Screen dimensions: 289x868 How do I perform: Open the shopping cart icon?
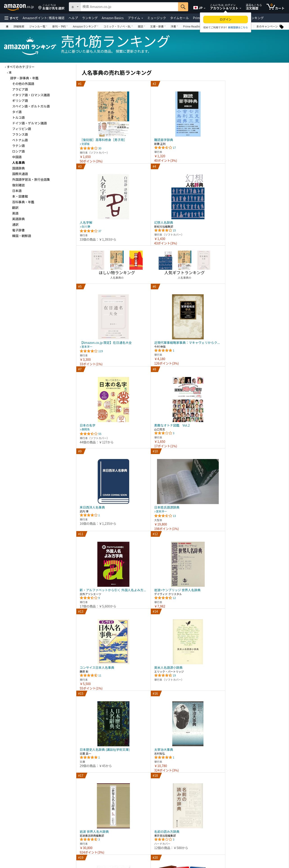point(275,7)
